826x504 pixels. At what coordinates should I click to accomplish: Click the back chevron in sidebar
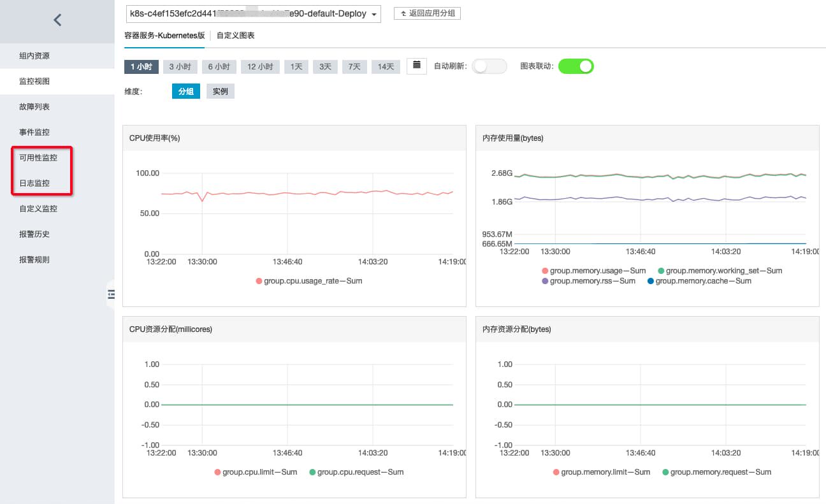coord(57,20)
